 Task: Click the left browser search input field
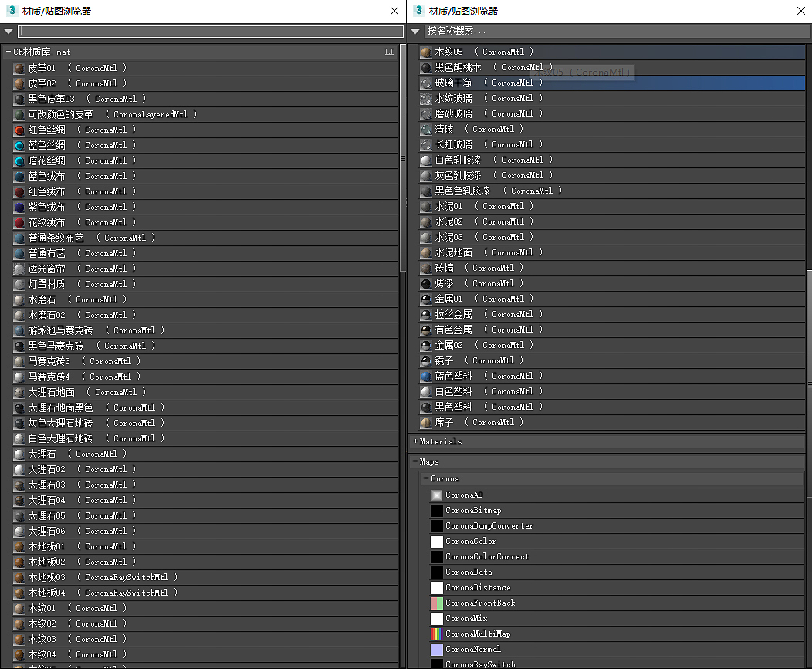click(210, 32)
